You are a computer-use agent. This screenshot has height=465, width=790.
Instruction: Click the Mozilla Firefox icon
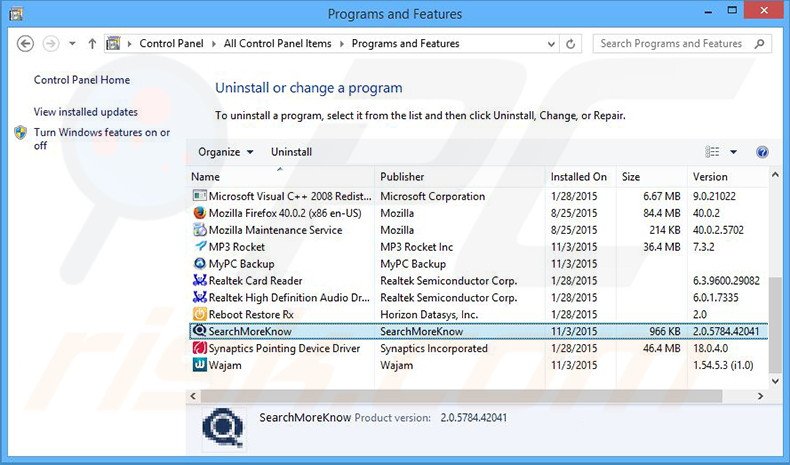(200, 213)
